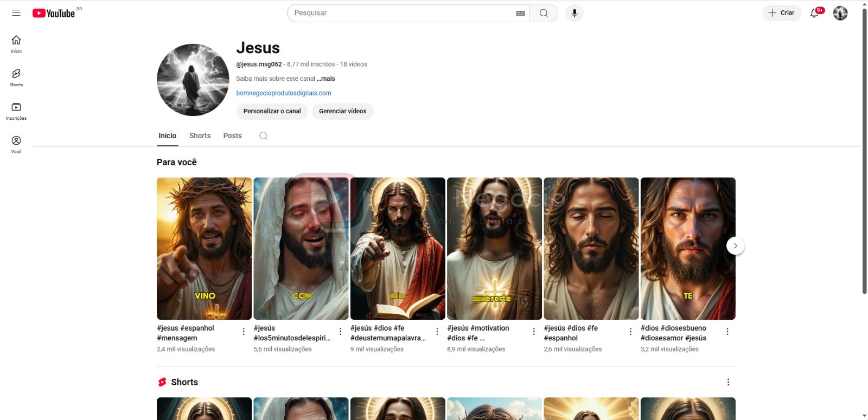The height and width of the screenshot is (420, 868).
Task: Switch to the Shorts channel tab
Action: click(x=200, y=135)
